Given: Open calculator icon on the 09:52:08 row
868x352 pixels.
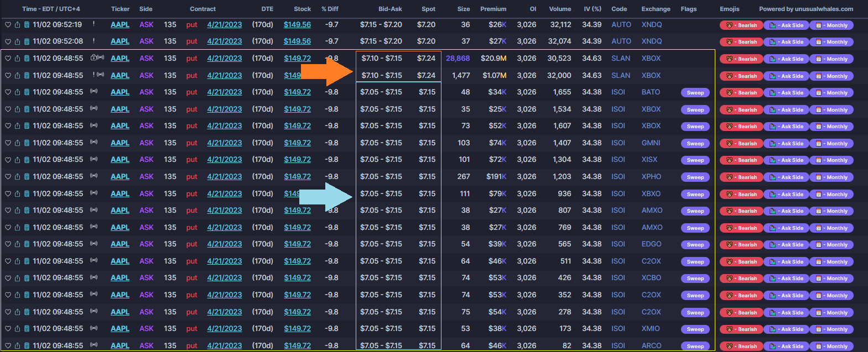Looking at the screenshot, I should [26, 41].
